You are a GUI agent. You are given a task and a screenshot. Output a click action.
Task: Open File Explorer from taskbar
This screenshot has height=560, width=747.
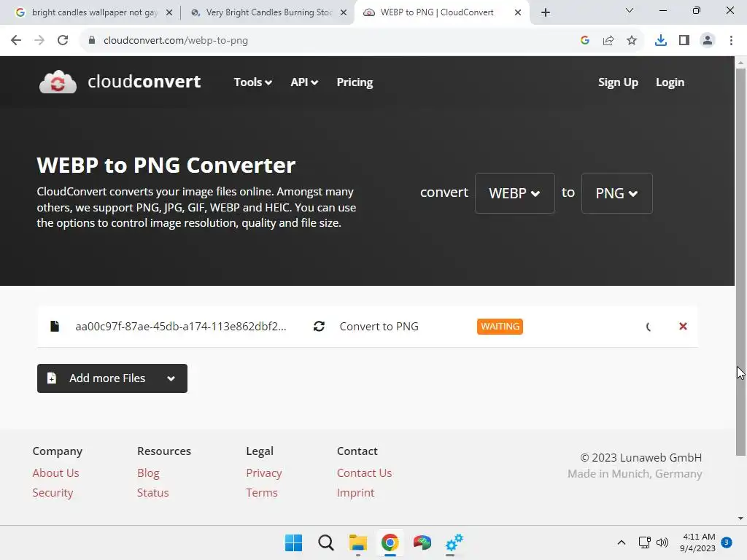(x=357, y=542)
